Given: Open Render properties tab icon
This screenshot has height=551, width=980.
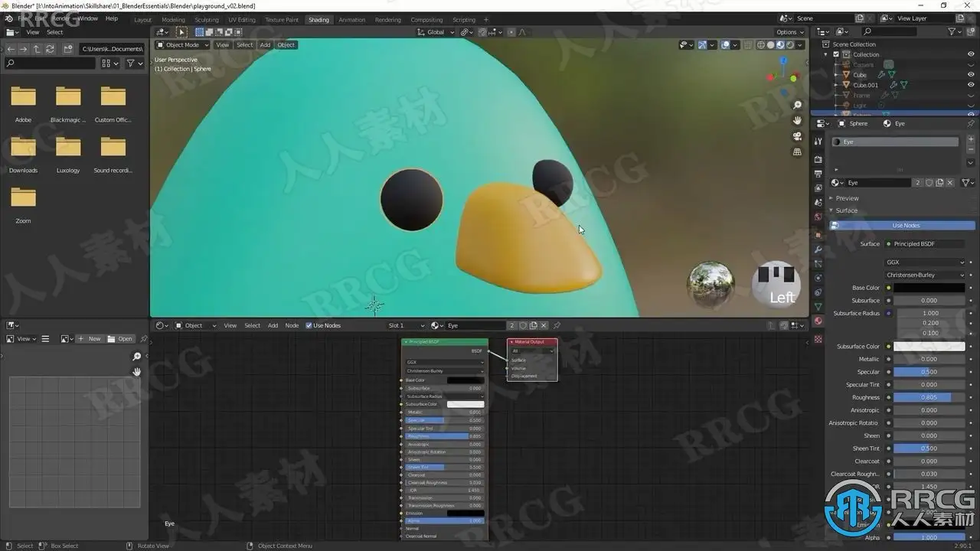Looking at the screenshot, I should 818,159.
